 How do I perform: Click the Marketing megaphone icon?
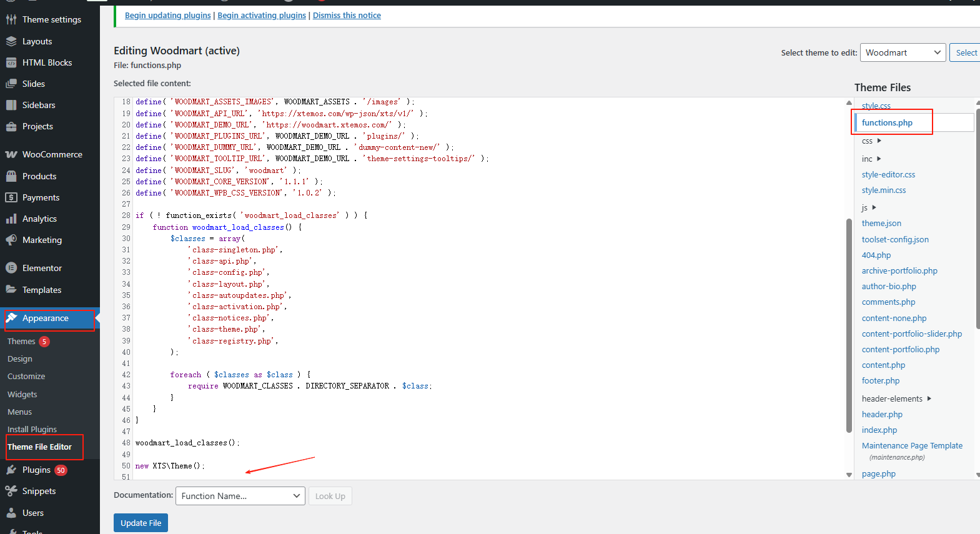(11, 240)
